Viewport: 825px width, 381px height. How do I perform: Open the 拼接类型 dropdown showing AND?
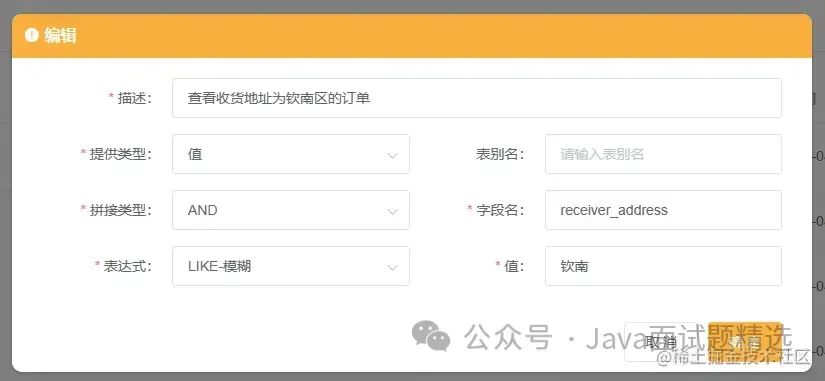pyautogui.click(x=290, y=210)
